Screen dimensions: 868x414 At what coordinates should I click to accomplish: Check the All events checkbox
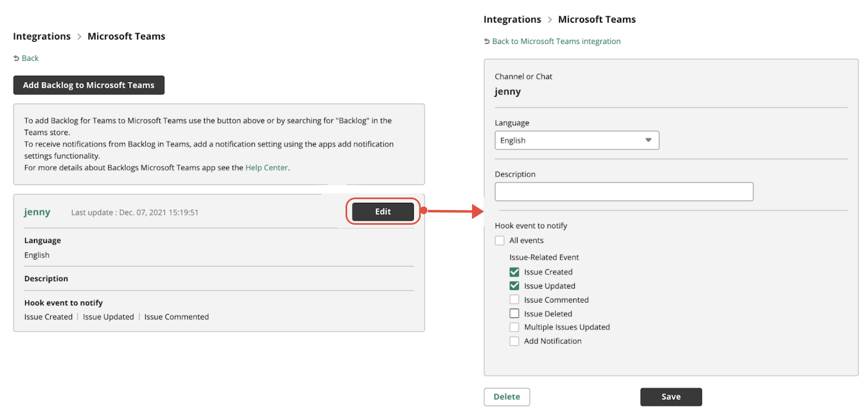tap(500, 240)
